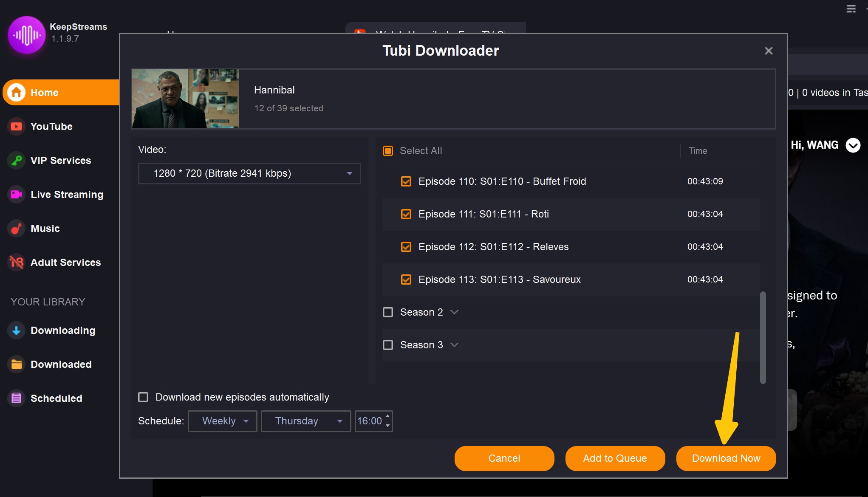868x497 pixels.
Task: Click the Time column header
Action: click(x=698, y=151)
